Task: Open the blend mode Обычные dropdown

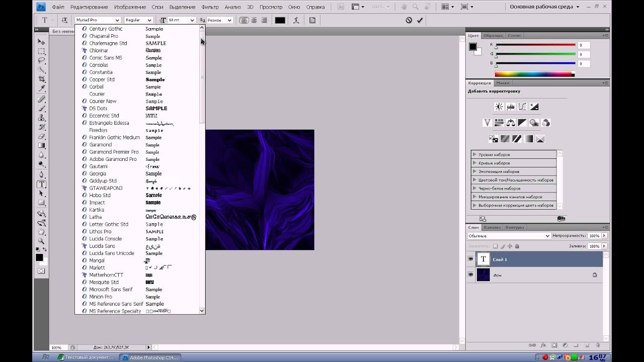Action: [509, 236]
